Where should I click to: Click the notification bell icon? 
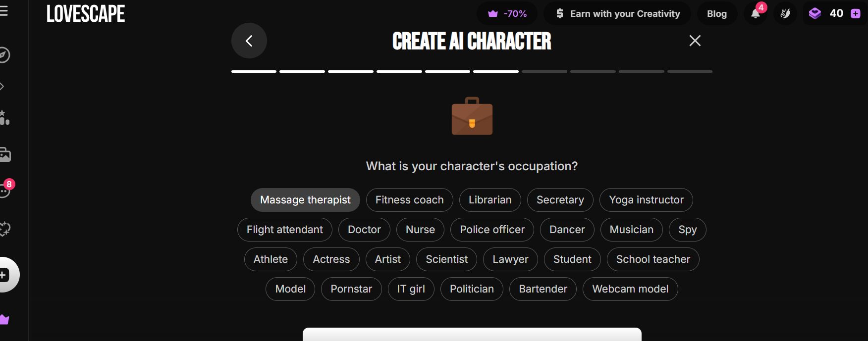pyautogui.click(x=755, y=14)
